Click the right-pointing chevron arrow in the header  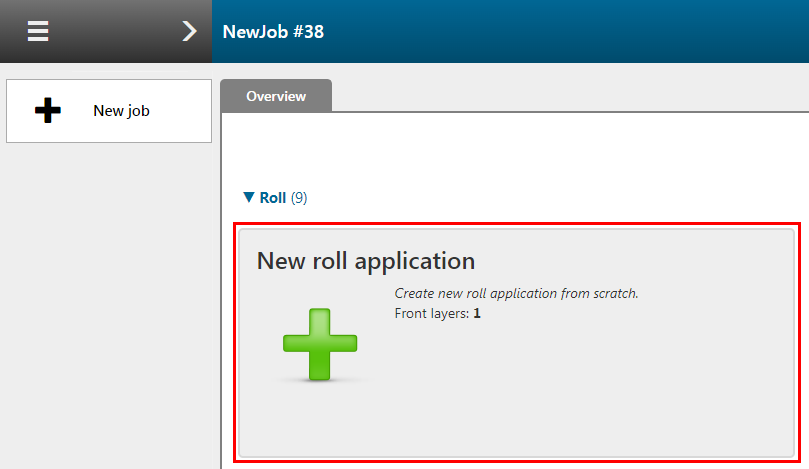click(x=189, y=31)
